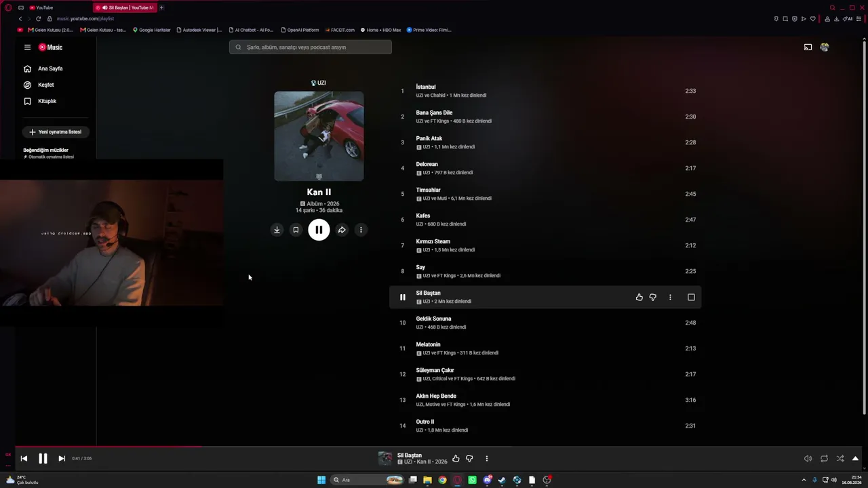Skip to the next track
This screenshot has width=868, height=488.
click(x=62, y=459)
